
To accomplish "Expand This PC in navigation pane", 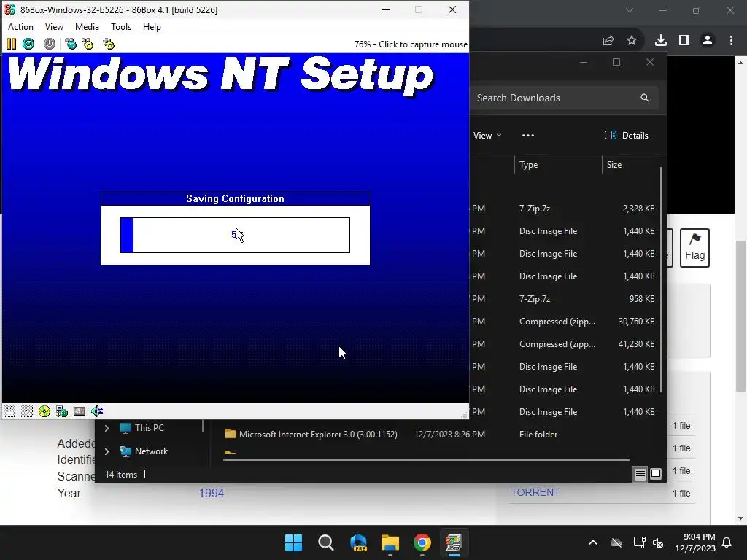I will pos(107,428).
